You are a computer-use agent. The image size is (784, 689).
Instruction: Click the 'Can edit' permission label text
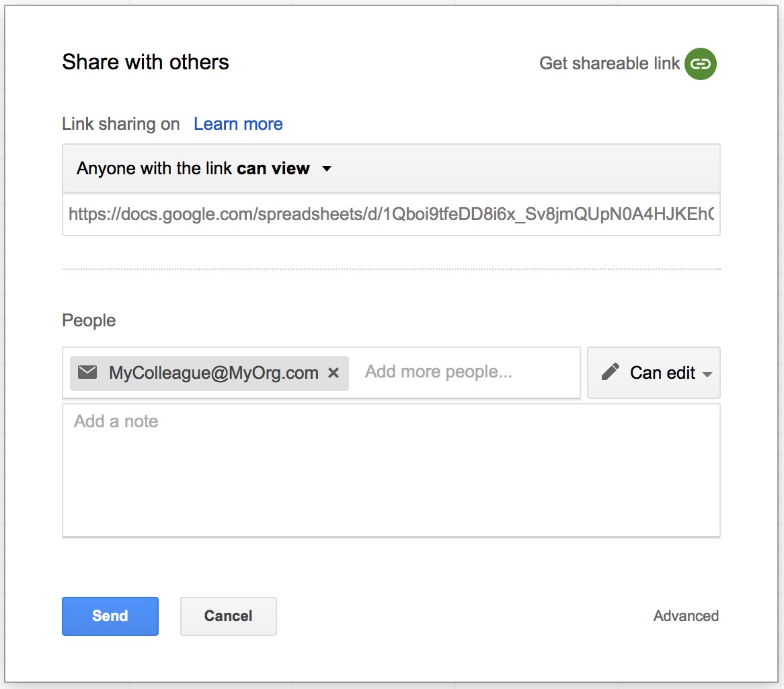(x=662, y=373)
